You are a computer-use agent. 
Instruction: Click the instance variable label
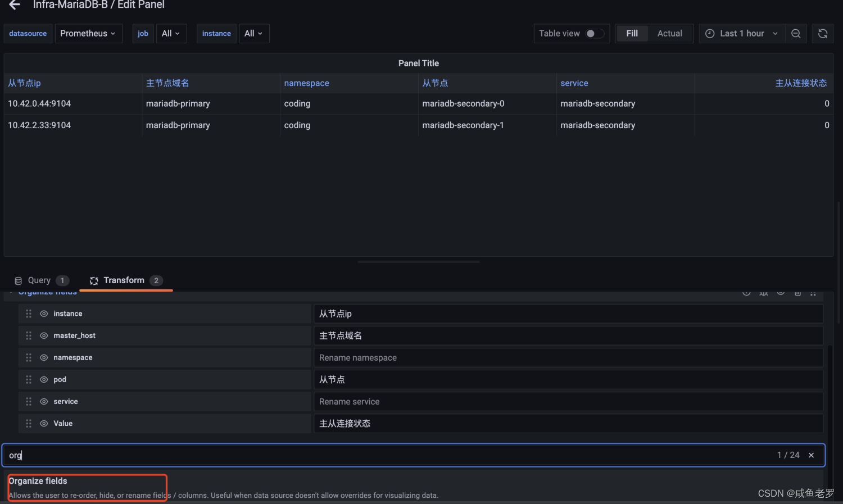(216, 34)
